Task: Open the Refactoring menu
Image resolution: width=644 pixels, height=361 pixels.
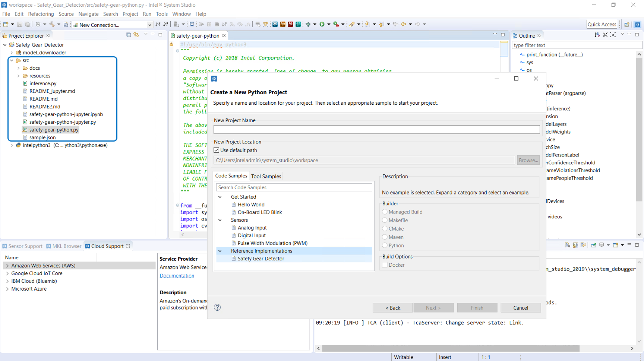Action: coord(41,14)
